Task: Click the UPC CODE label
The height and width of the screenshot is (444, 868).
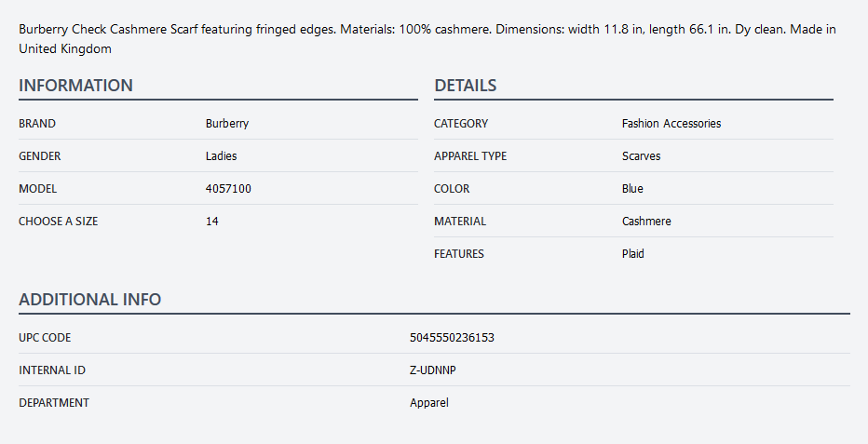Action: (45, 338)
